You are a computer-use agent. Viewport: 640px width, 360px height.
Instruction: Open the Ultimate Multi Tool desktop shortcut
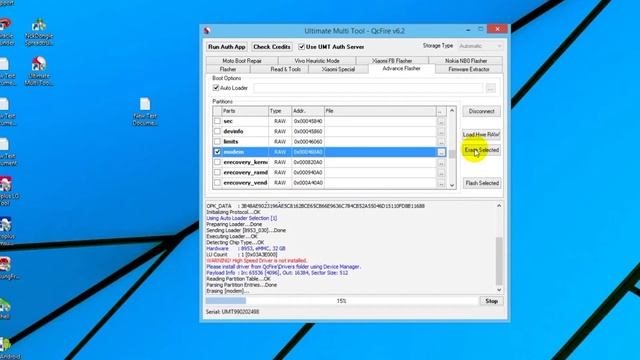pos(39,71)
